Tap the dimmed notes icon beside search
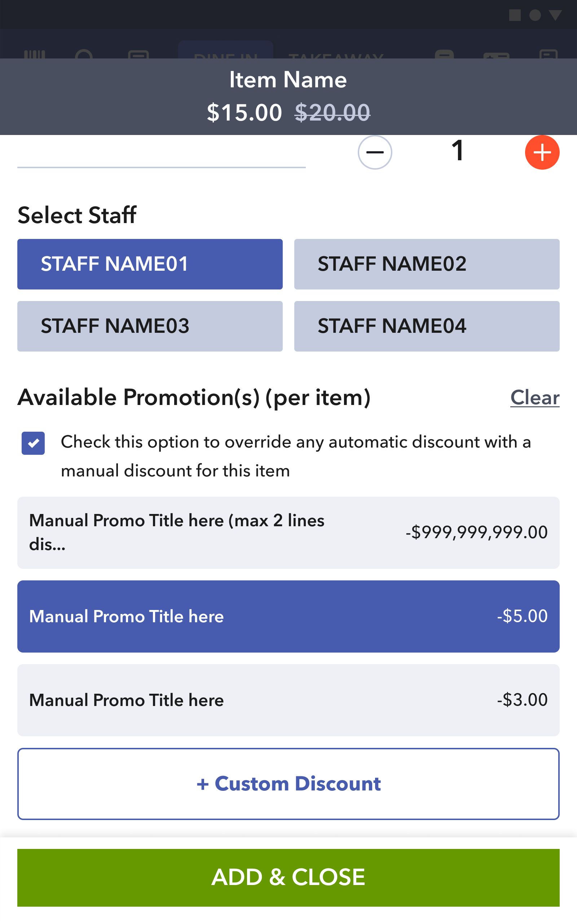This screenshot has height=924, width=577. [x=138, y=55]
